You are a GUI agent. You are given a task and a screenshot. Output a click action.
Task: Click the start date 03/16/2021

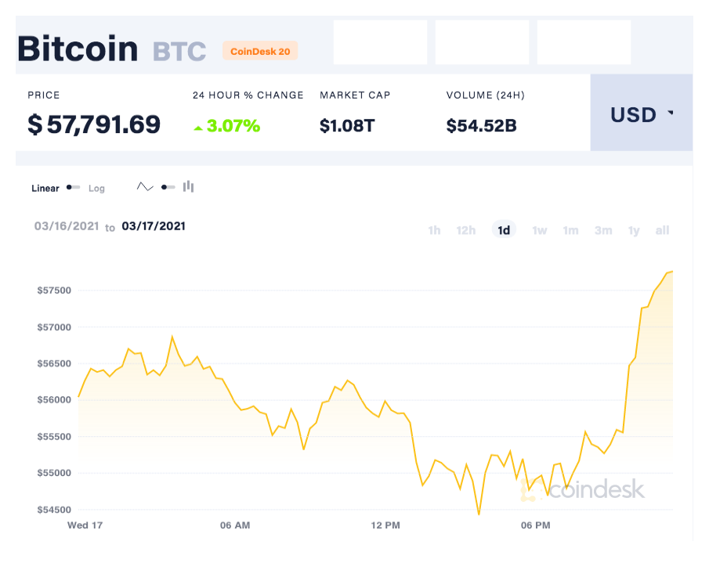tap(67, 226)
